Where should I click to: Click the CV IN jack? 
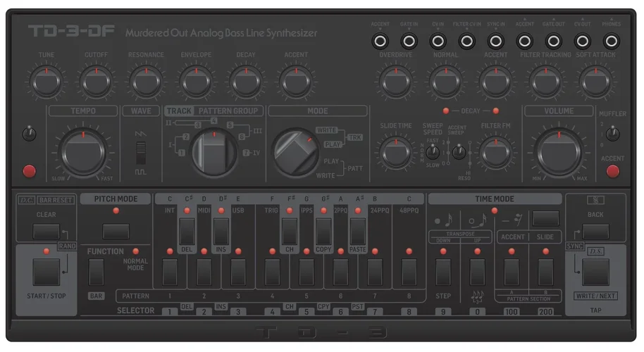tap(438, 41)
